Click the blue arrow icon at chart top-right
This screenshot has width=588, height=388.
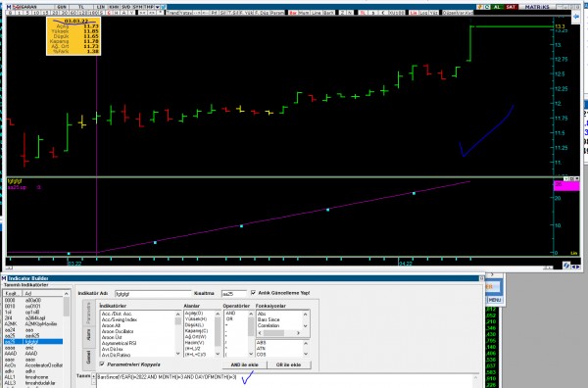coord(576,17)
